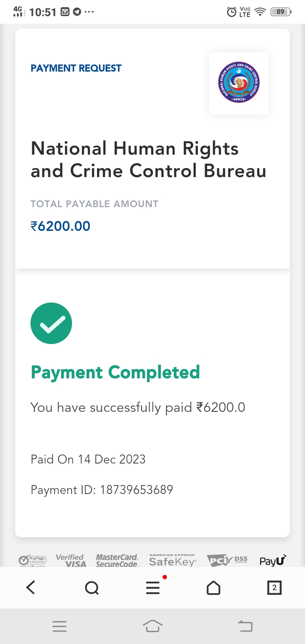The width and height of the screenshot is (305, 644).
Task: Tap the PayU logo
Action: point(273,561)
